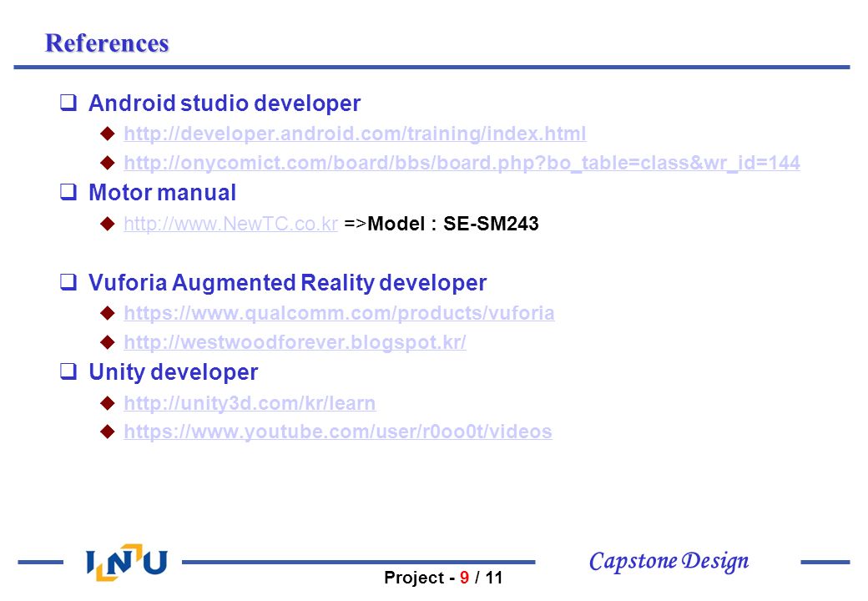Viewport: 868px width, 601px height.
Task: Click the INU logo
Action: [127, 563]
